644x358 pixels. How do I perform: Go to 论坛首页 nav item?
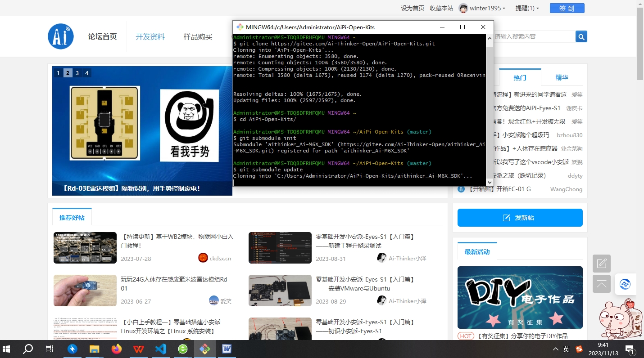(x=102, y=37)
